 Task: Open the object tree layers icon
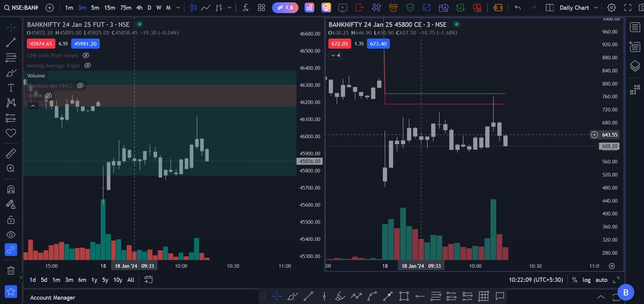635,66
